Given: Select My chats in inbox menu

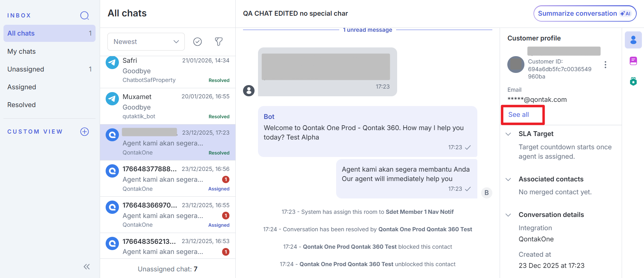Looking at the screenshot, I should pyautogui.click(x=22, y=51).
